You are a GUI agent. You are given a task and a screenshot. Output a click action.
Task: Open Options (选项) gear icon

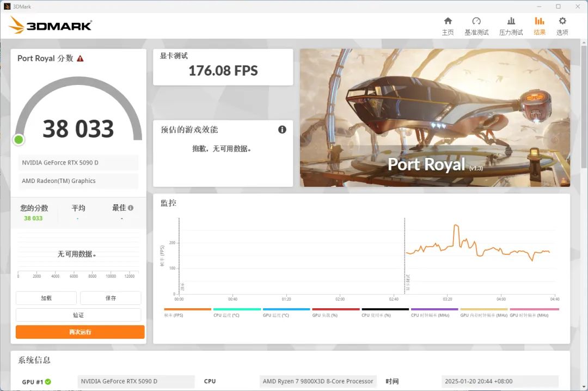pyautogui.click(x=562, y=21)
